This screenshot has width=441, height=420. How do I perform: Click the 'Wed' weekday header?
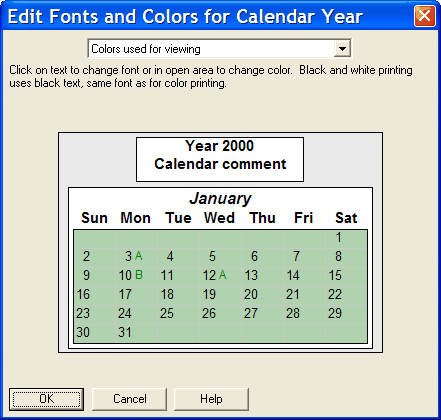click(x=219, y=218)
